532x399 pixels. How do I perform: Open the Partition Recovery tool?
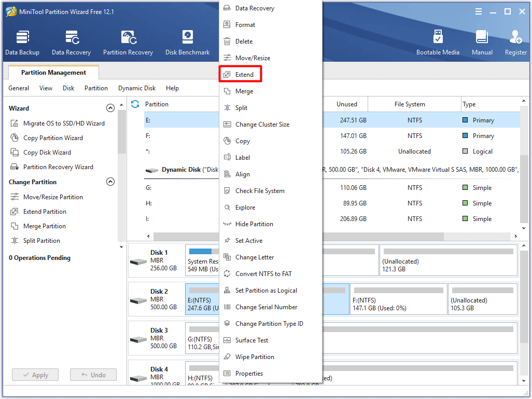coord(128,43)
